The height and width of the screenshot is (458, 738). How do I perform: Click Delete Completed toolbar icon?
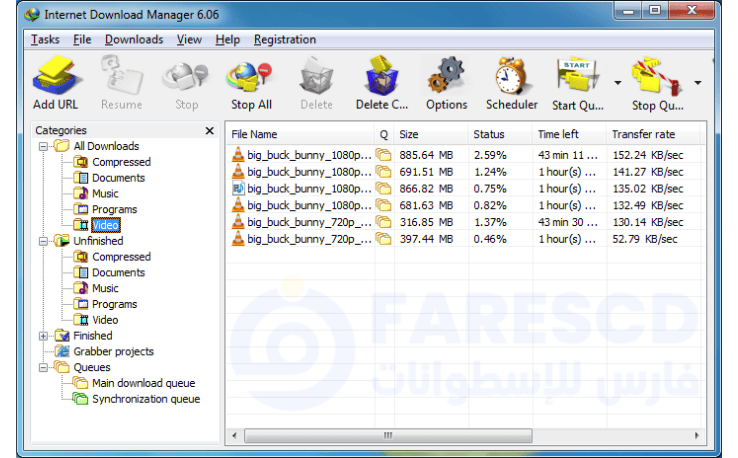[x=382, y=83]
